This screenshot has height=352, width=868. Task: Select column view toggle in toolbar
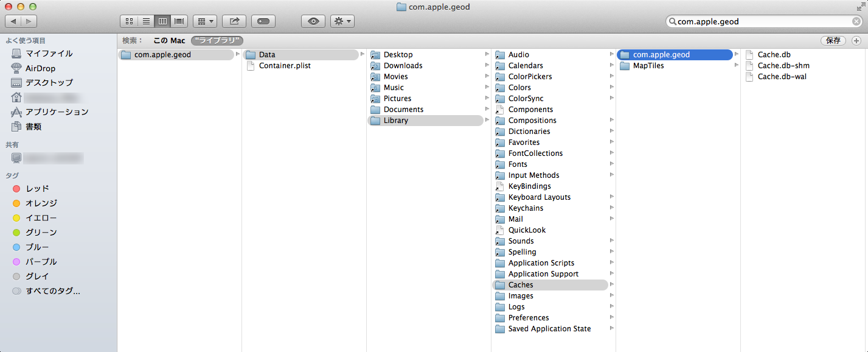[162, 21]
